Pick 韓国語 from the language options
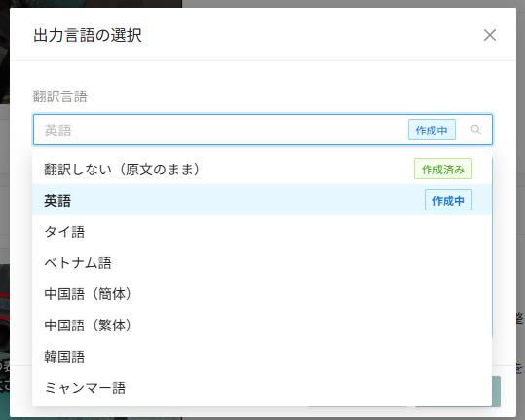Viewport: 525px width, 420px height. click(262, 356)
